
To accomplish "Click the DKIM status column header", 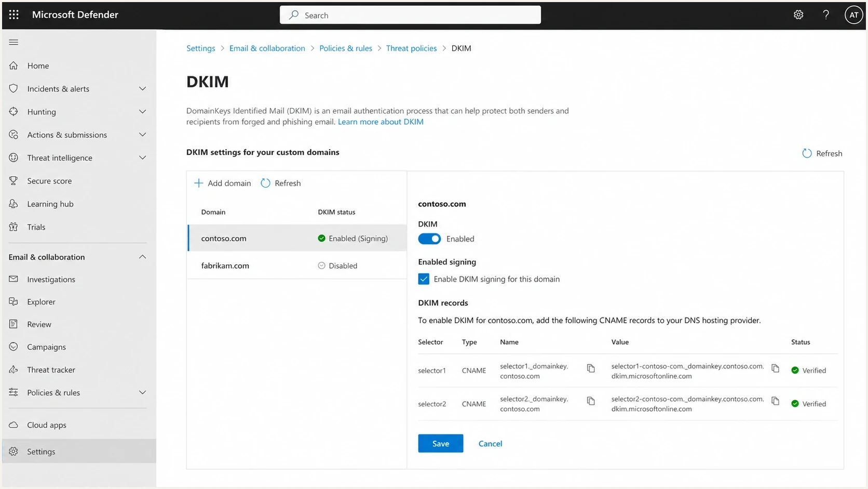I will [336, 212].
